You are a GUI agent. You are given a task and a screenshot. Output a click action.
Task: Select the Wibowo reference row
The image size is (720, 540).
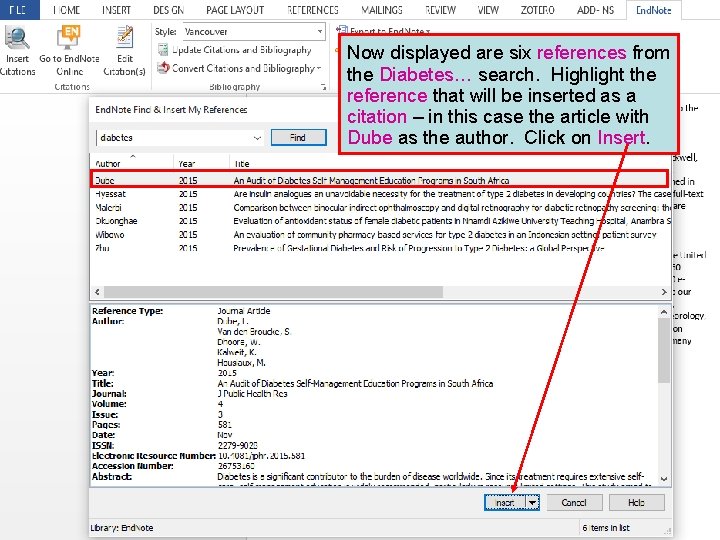coord(380,235)
